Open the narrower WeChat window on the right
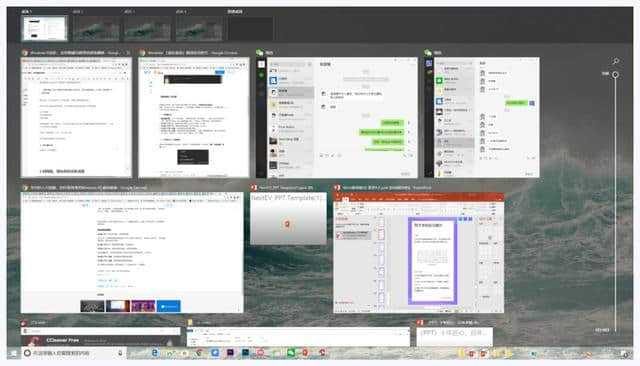The width and height of the screenshot is (640, 366). tap(482, 117)
